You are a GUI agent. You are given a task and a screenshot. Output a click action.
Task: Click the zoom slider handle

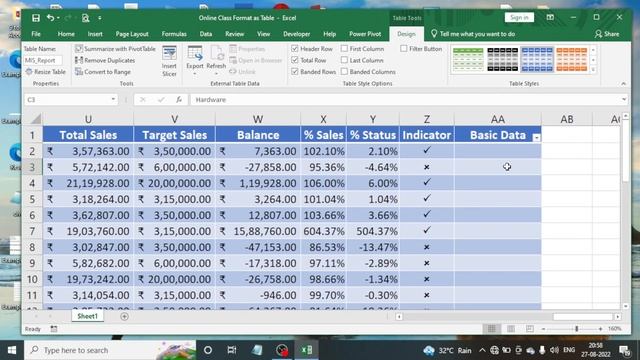(x=576, y=329)
